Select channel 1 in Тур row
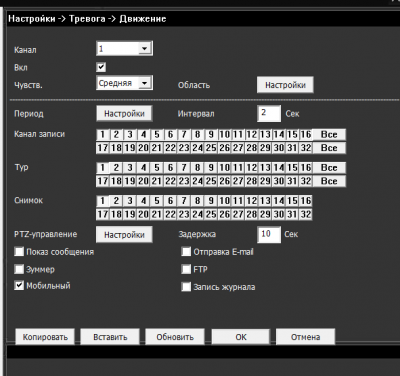Screen dimensions: 400x376 point(103,168)
